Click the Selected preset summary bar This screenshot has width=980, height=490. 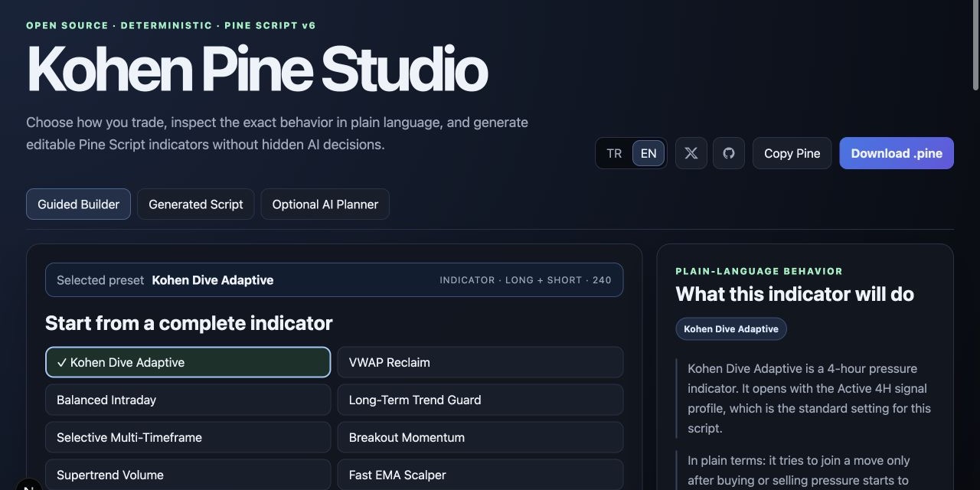[334, 280]
